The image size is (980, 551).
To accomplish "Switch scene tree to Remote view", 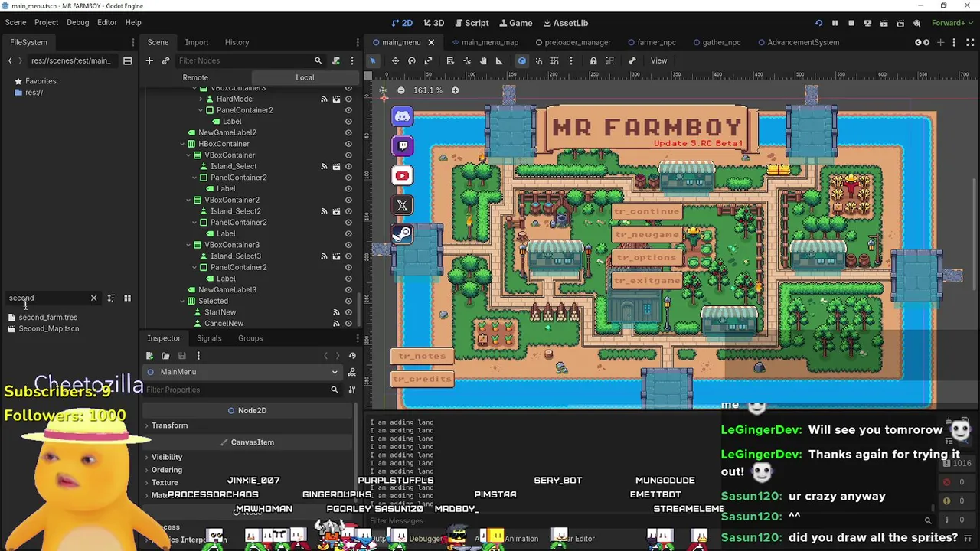I will (x=195, y=77).
